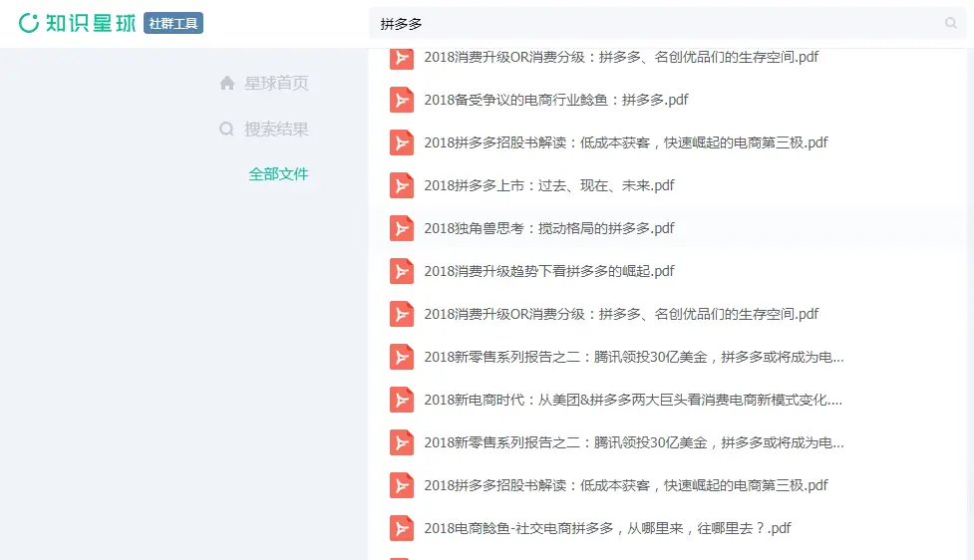The height and width of the screenshot is (560, 974).
Task: Click the magnifier icon in search box
Action: pyautogui.click(x=951, y=23)
